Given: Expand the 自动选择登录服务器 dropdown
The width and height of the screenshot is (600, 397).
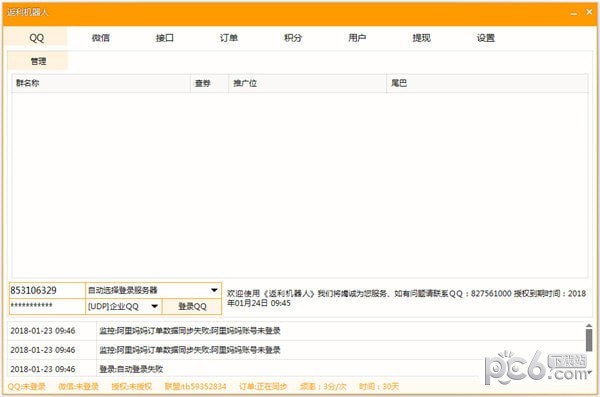Looking at the screenshot, I should tap(153, 291).
